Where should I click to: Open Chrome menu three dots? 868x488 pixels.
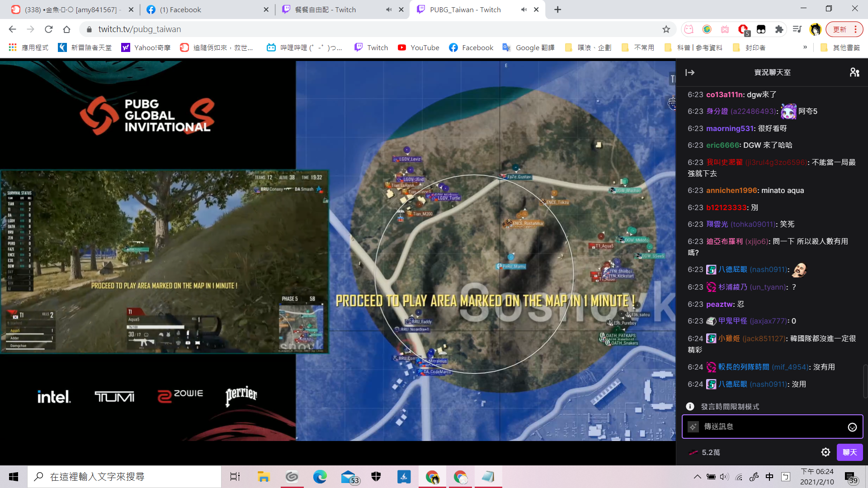(855, 29)
